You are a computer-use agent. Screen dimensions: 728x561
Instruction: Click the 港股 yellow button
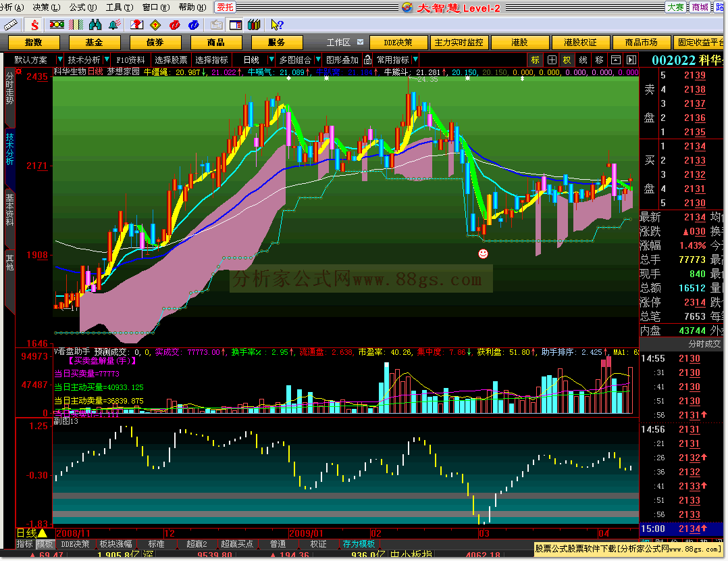[x=519, y=43]
